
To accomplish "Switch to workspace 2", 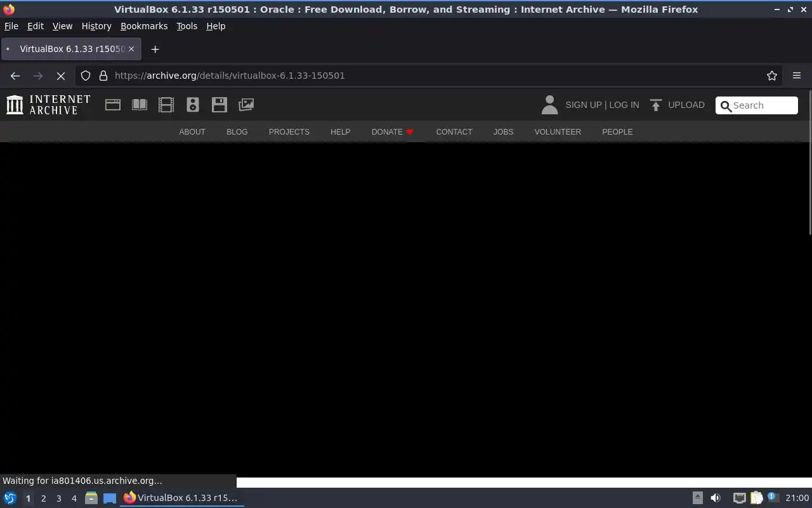I will coord(43,498).
